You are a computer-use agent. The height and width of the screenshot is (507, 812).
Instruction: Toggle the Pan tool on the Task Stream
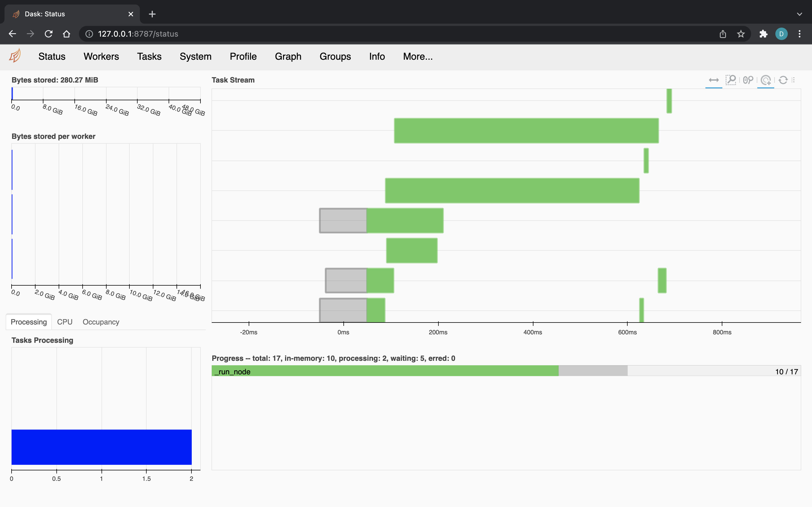click(x=714, y=80)
